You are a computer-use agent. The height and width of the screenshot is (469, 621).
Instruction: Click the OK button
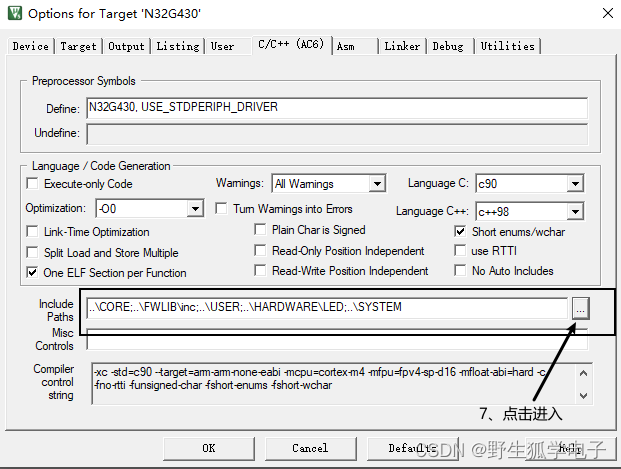[x=209, y=448]
